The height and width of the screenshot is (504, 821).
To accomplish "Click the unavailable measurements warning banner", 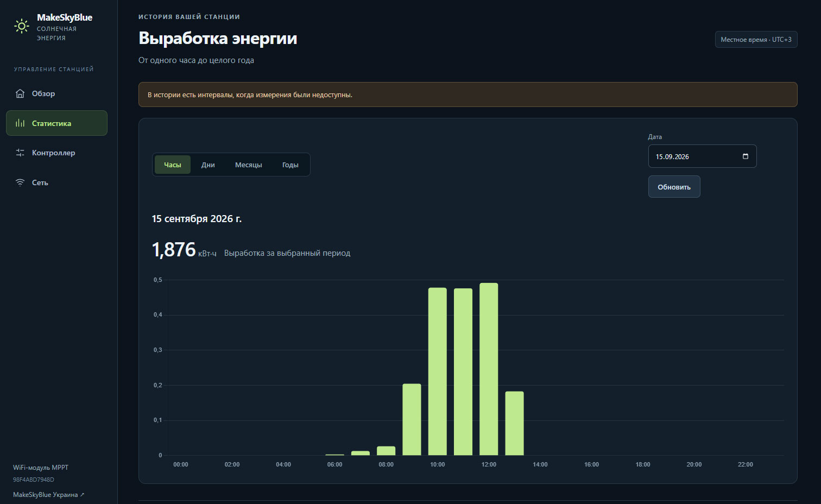I will coord(468,94).
